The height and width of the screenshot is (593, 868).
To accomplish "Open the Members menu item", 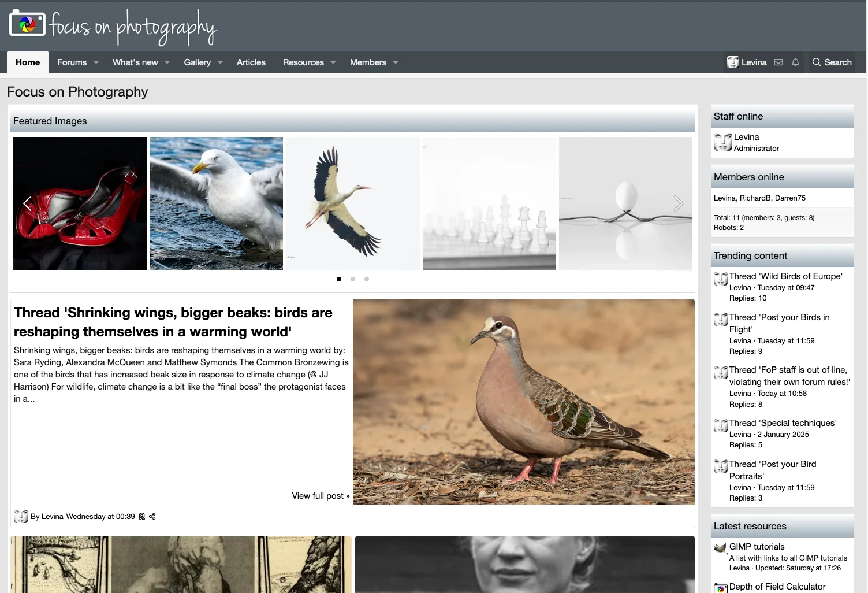I will 368,62.
